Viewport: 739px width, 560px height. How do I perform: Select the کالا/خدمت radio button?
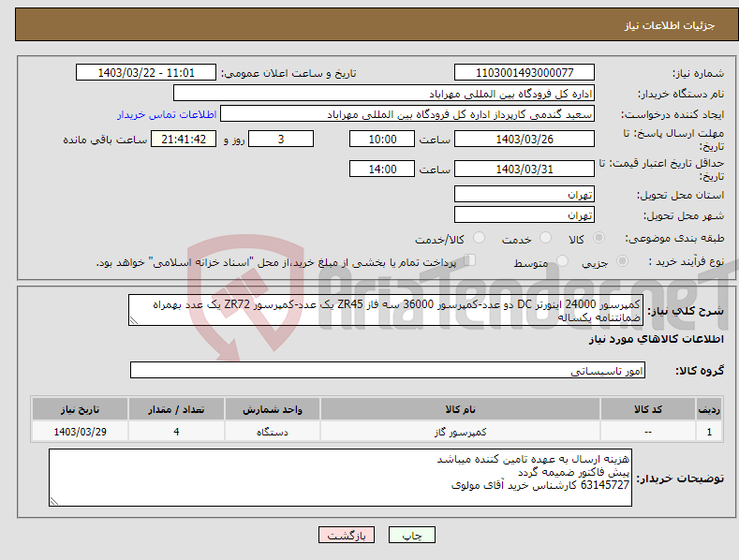tap(479, 238)
